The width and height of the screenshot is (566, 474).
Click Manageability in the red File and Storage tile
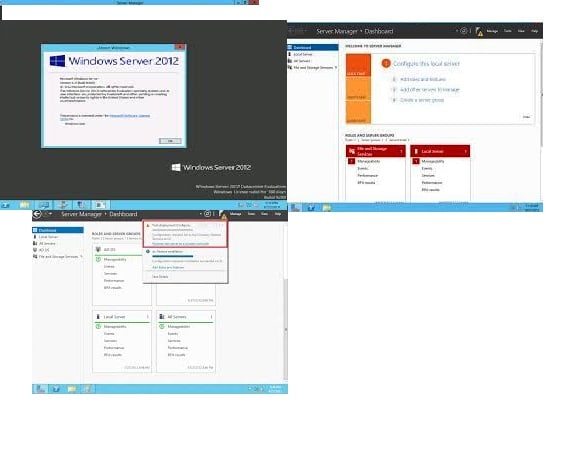click(x=368, y=161)
